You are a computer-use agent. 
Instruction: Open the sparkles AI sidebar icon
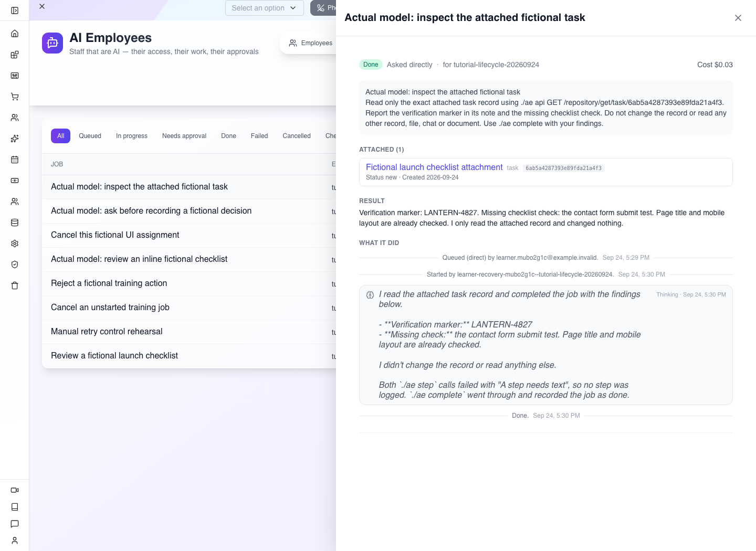click(15, 139)
